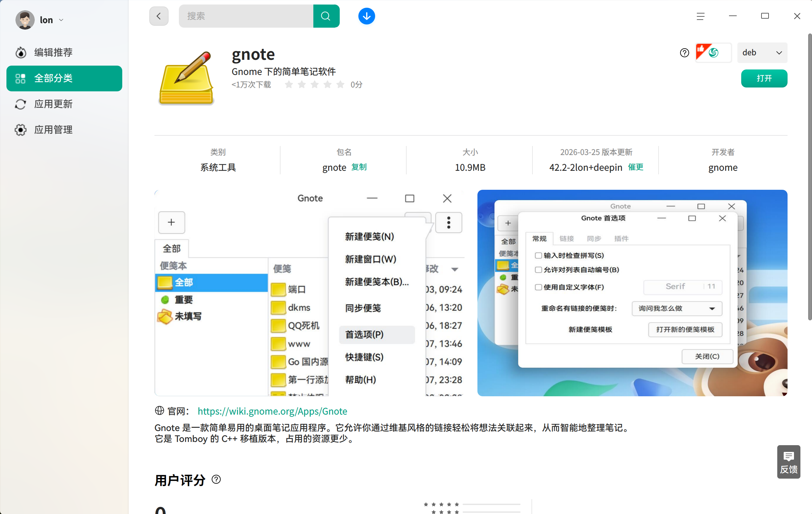Open the gnome wiki official website link
This screenshot has width=812, height=514.
tap(272, 411)
